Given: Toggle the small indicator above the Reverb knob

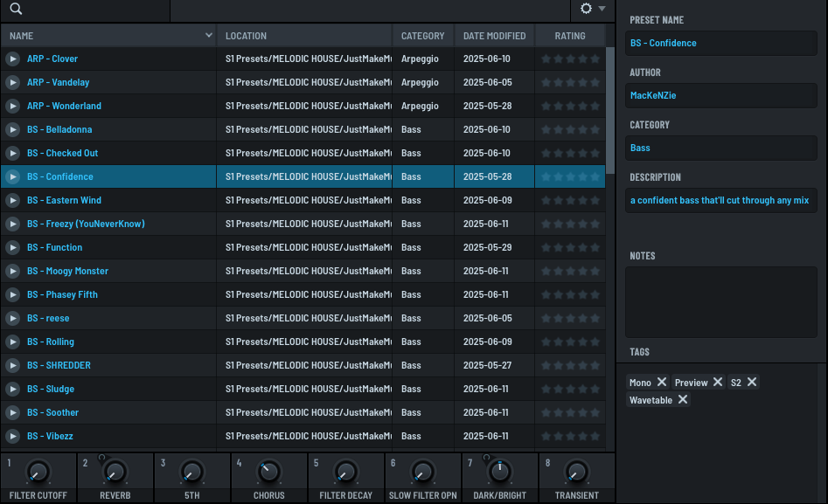Looking at the screenshot, I should coord(101,458).
